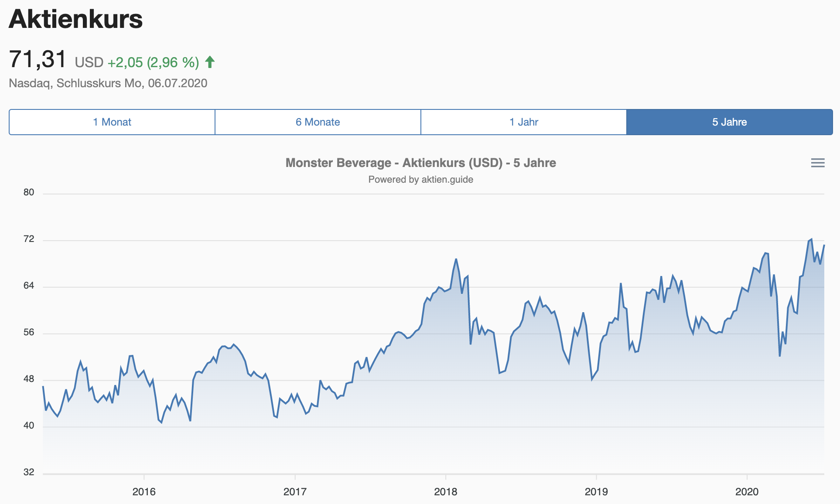Click the 64 y-axis label
840x504 pixels.
click(29, 286)
